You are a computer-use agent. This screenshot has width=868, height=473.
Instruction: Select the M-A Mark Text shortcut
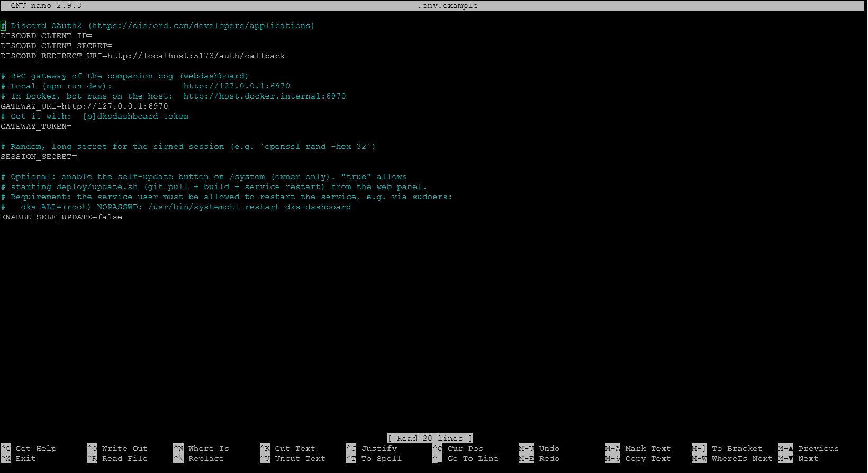coord(638,449)
